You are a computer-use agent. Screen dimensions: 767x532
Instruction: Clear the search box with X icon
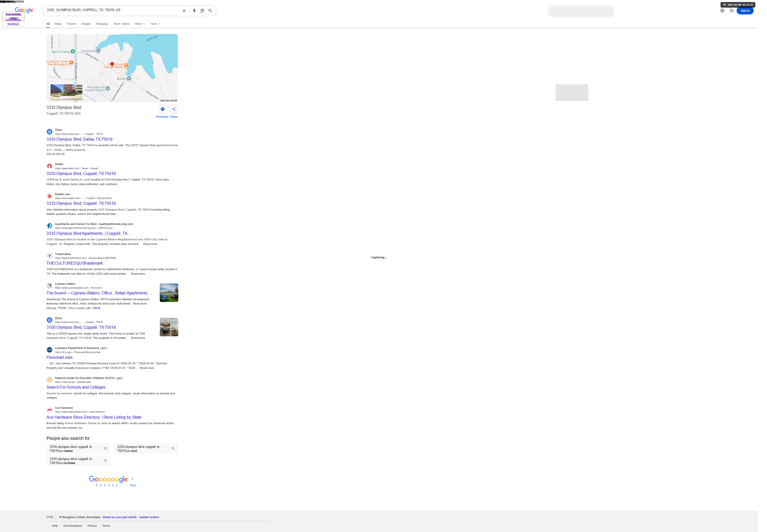click(184, 11)
